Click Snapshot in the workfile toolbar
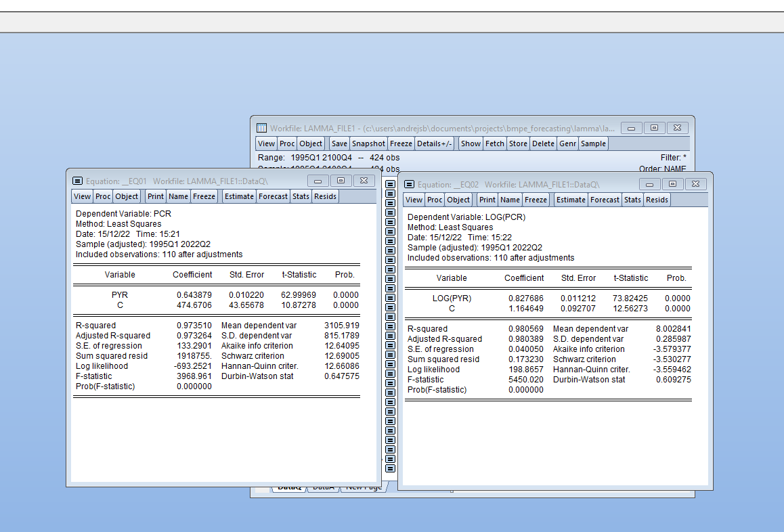The width and height of the screenshot is (784, 532). (x=368, y=143)
